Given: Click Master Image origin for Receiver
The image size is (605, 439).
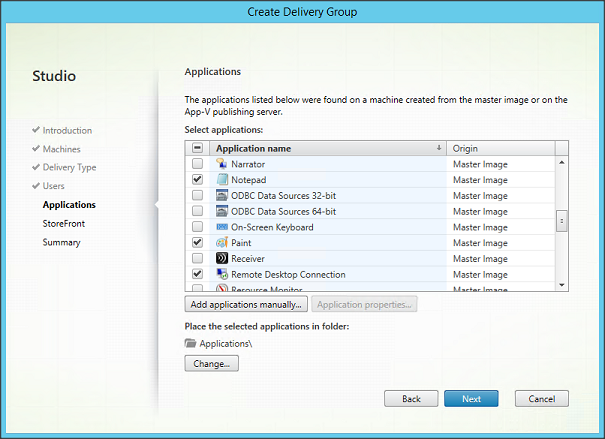Looking at the screenshot, I should point(480,259).
